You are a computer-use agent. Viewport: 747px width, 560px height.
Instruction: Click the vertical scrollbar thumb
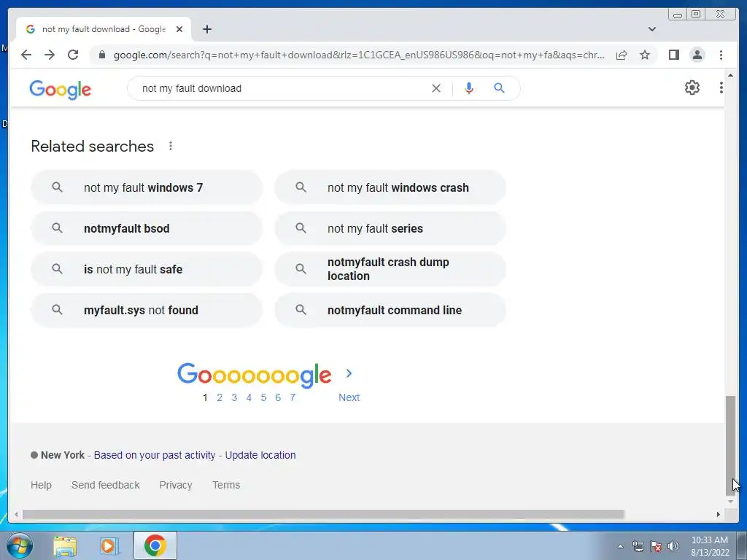(730, 446)
